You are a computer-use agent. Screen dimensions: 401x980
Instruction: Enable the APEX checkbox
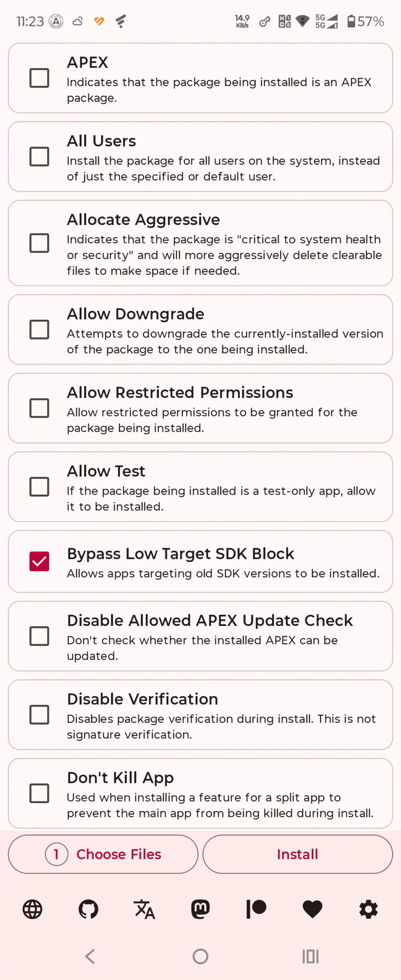coord(39,78)
